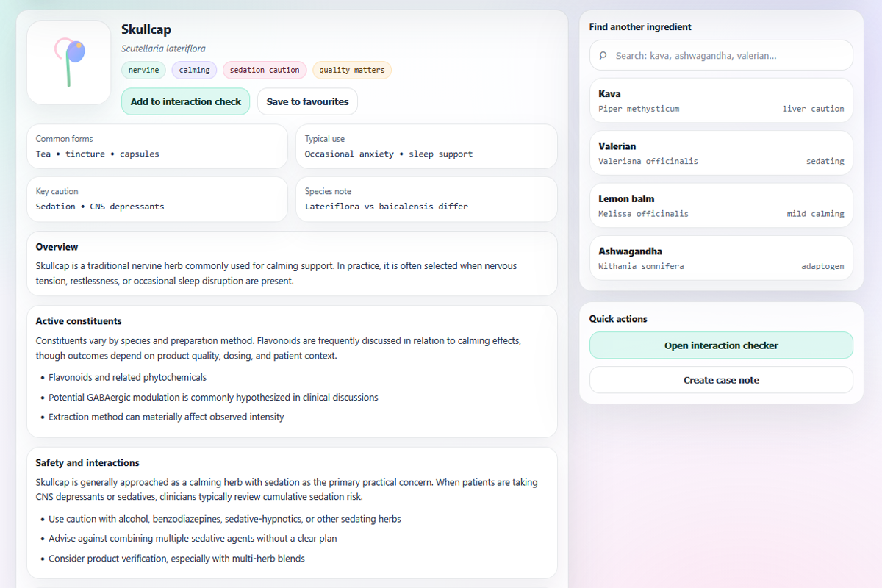The height and width of the screenshot is (588, 882).
Task: Create a case note
Action: click(721, 380)
